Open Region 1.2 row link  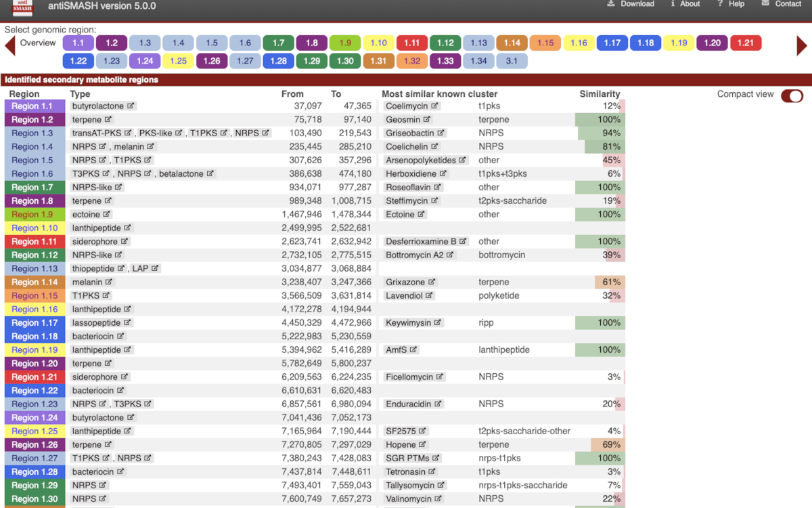35,120
